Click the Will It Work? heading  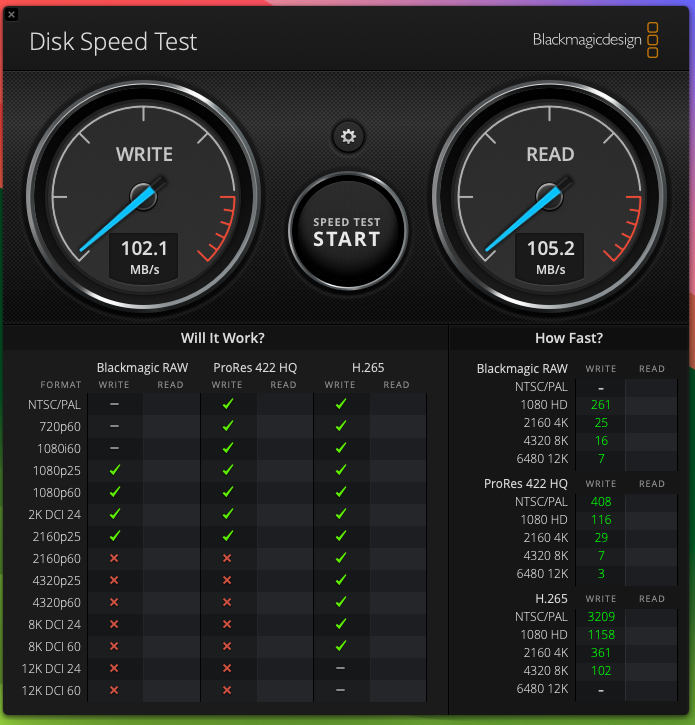pos(223,338)
